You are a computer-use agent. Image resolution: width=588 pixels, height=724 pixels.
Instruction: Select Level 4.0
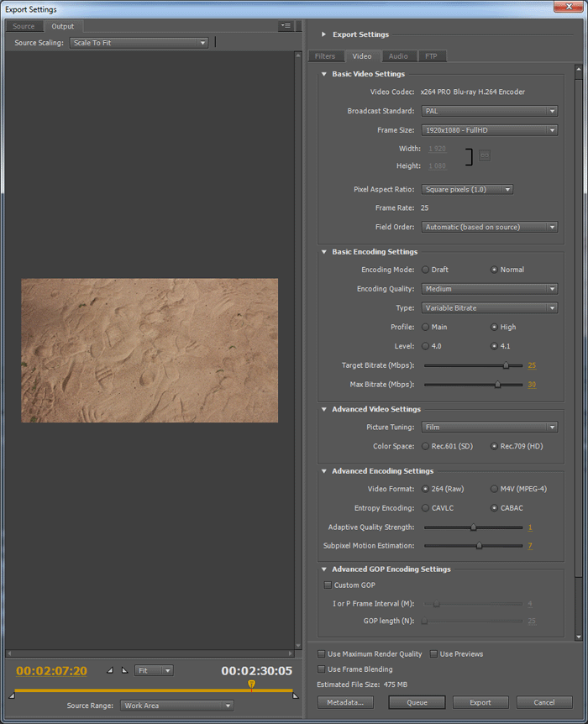point(425,346)
